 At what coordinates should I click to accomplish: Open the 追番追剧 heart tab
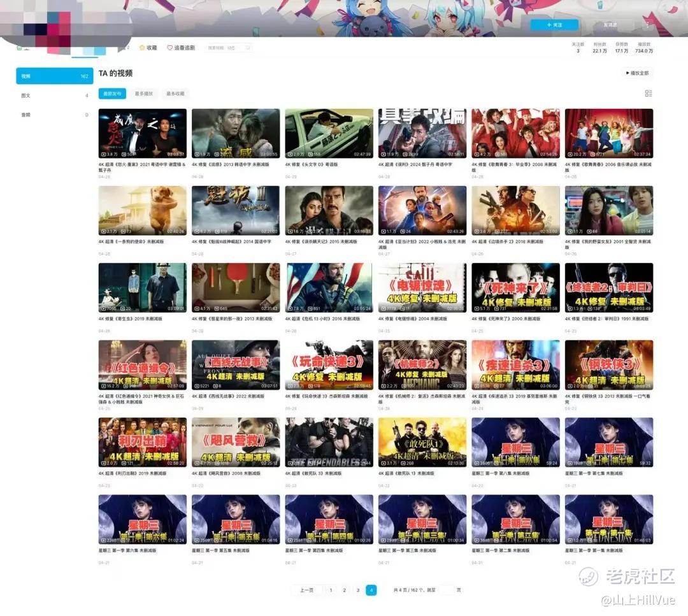point(181,47)
